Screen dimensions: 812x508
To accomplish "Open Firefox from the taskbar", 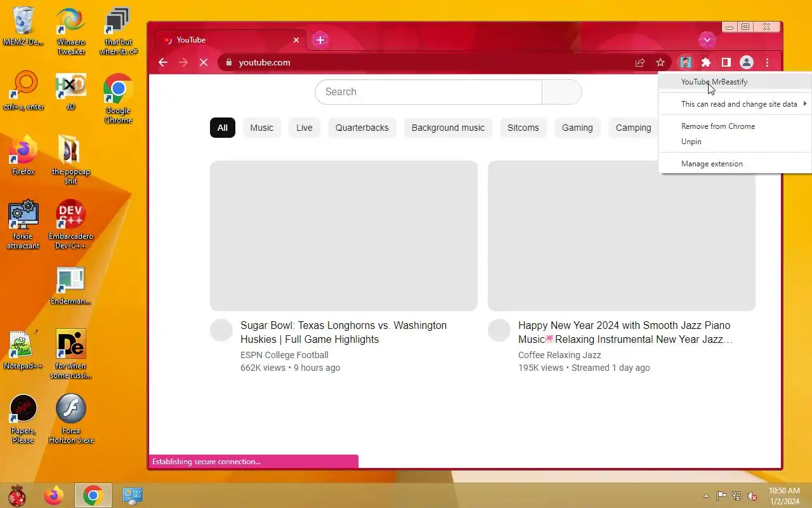I will click(54, 495).
